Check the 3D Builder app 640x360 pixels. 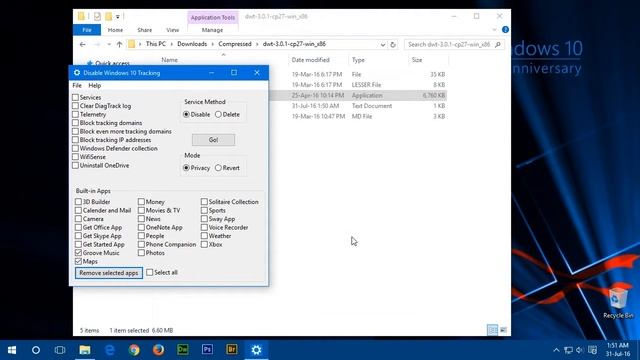78,202
